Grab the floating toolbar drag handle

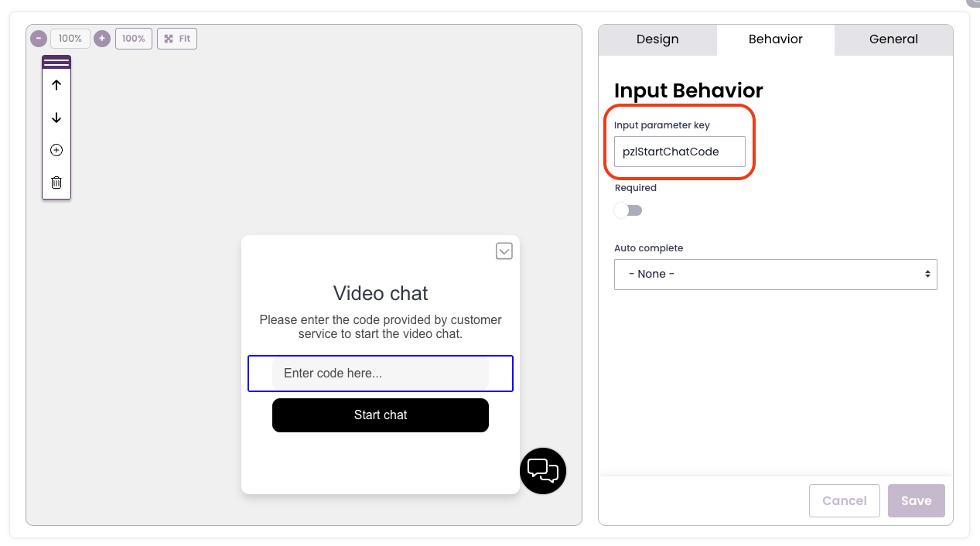(x=56, y=63)
